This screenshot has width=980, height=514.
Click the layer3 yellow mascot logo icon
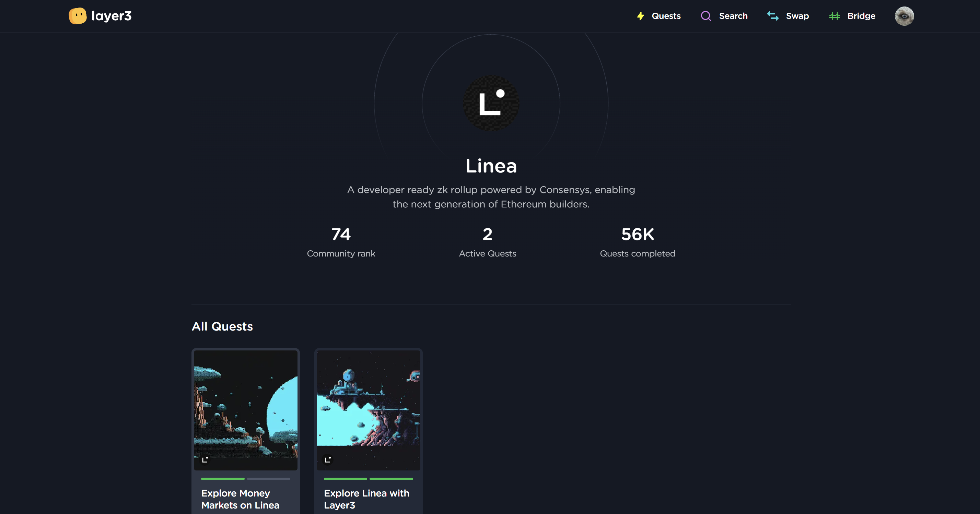[78, 16]
